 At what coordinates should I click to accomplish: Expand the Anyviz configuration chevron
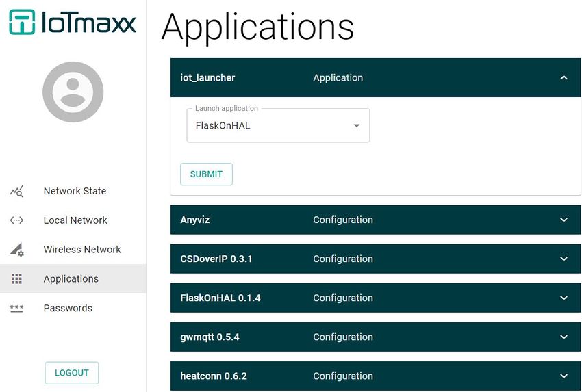tap(564, 220)
